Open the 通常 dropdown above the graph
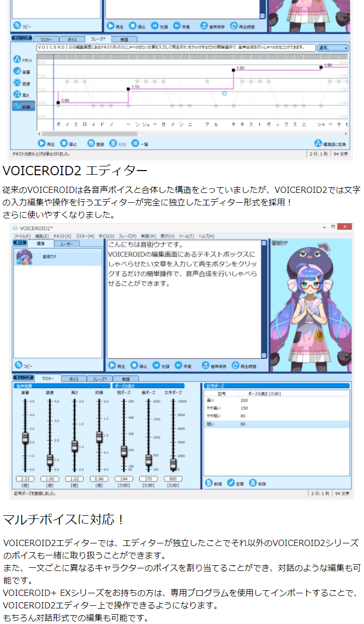The width and height of the screenshot is (364, 624). tap(333, 48)
